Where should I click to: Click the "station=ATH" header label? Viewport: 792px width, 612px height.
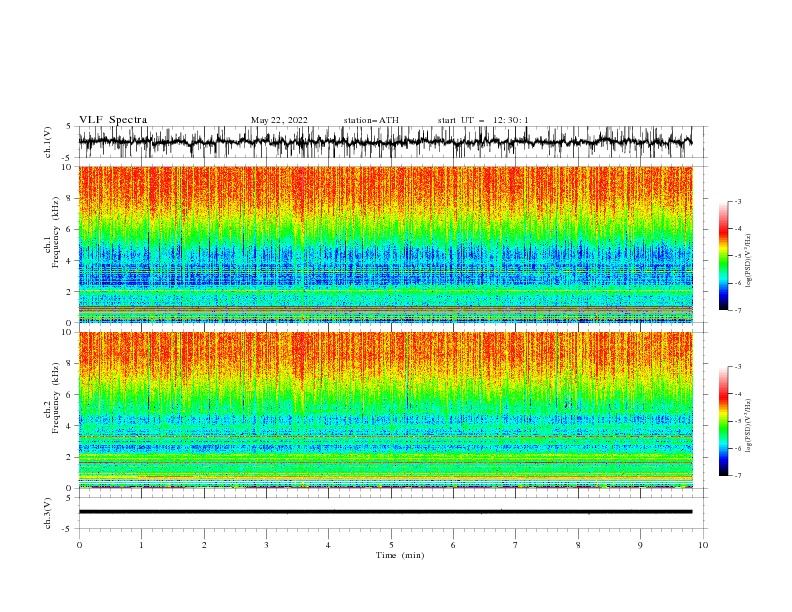click(x=371, y=120)
